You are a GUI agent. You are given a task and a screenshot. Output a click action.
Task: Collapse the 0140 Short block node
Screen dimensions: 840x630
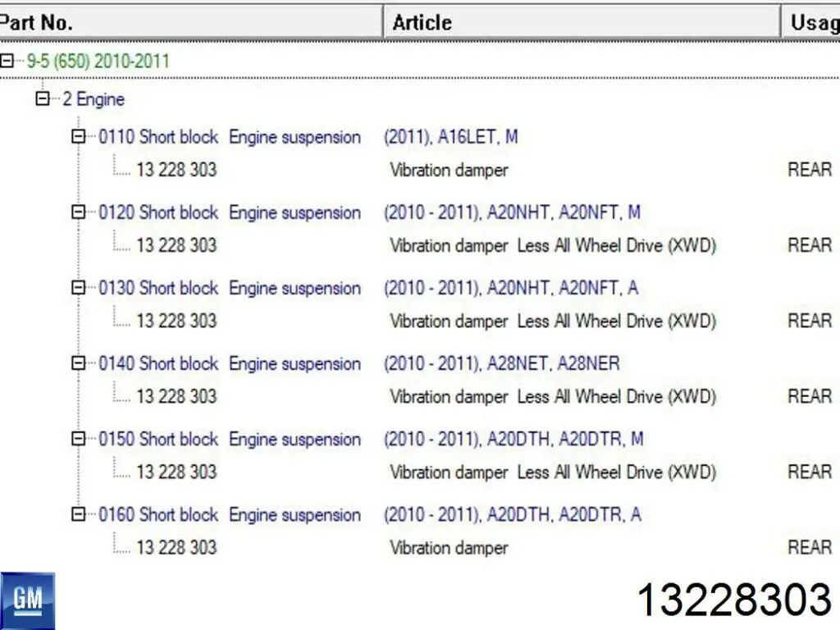coord(78,363)
